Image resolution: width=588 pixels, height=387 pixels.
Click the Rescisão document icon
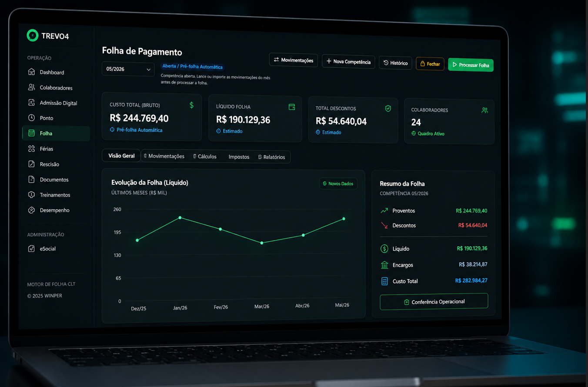point(31,164)
